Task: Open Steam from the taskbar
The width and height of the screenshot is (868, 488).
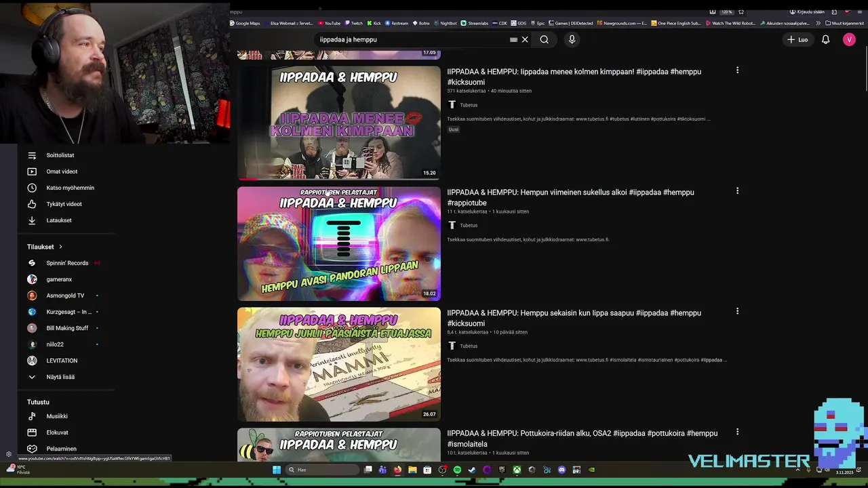Action: [472, 470]
